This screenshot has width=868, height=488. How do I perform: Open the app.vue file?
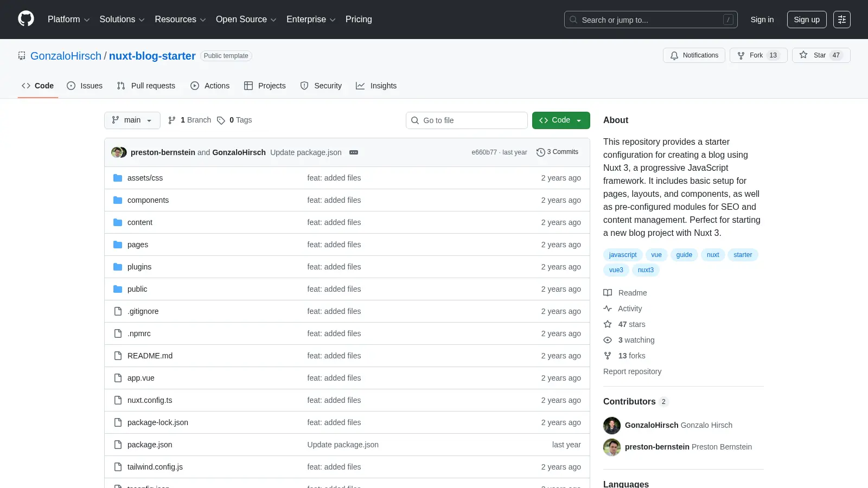point(141,378)
